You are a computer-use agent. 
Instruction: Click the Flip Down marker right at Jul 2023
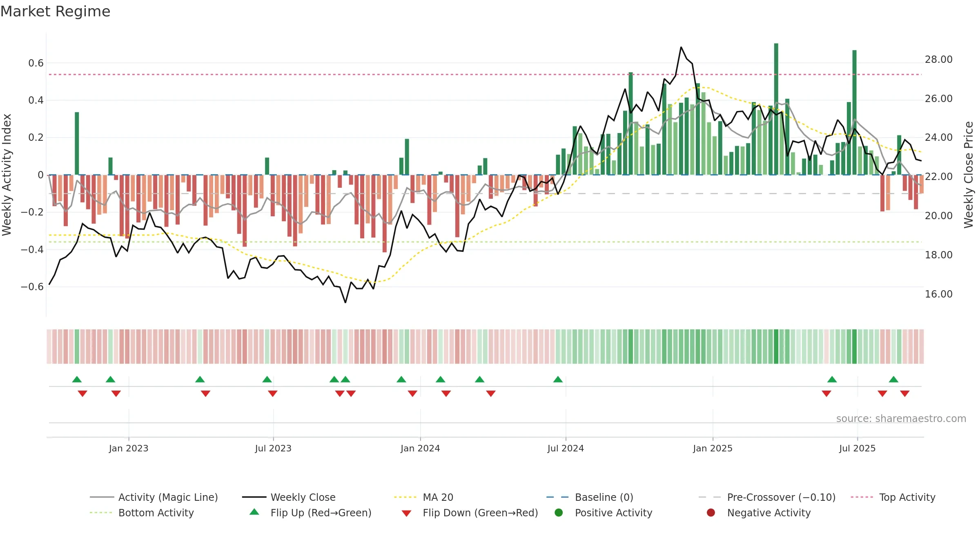(x=273, y=393)
